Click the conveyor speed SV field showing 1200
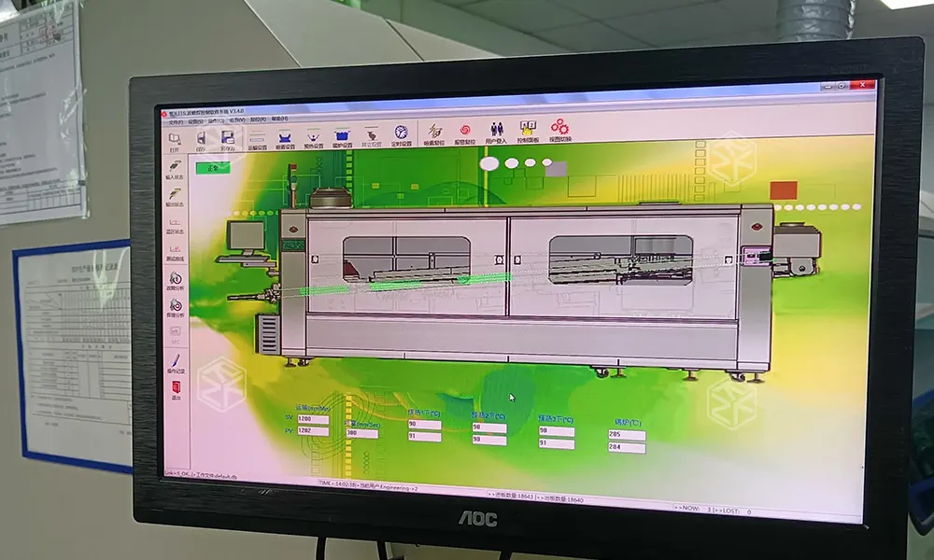 click(313, 420)
